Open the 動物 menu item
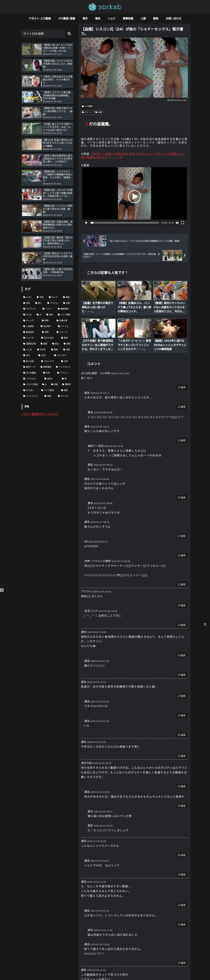 click(x=156, y=18)
